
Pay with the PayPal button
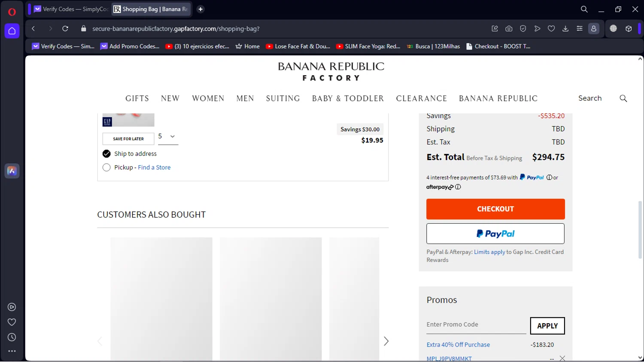(x=495, y=234)
